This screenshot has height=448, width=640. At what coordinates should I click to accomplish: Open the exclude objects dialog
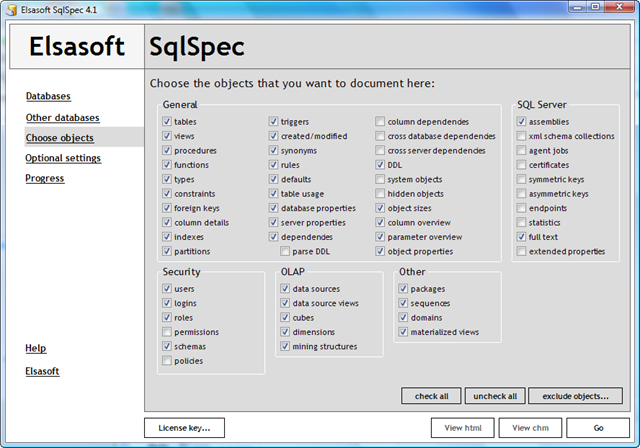tap(576, 396)
